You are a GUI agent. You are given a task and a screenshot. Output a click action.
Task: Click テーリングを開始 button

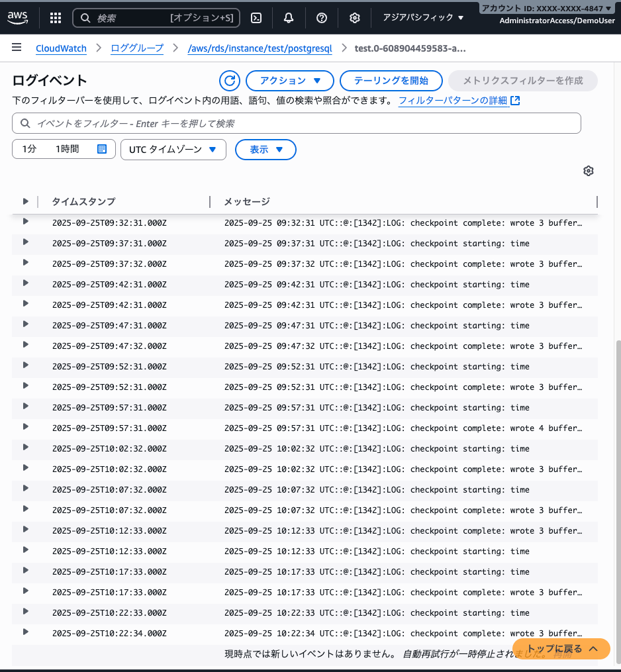(x=391, y=81)
